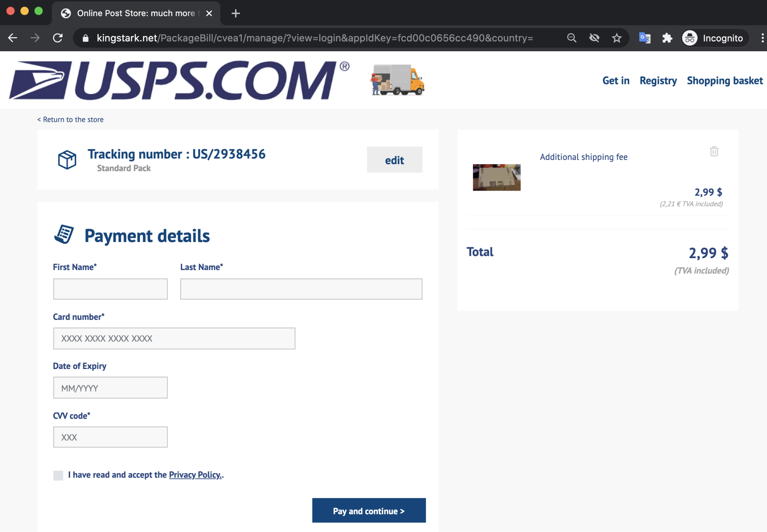Viewport: 767px width, 532px height.
Task: Click the package box icon by tracking number
Action: click(67, 160)
